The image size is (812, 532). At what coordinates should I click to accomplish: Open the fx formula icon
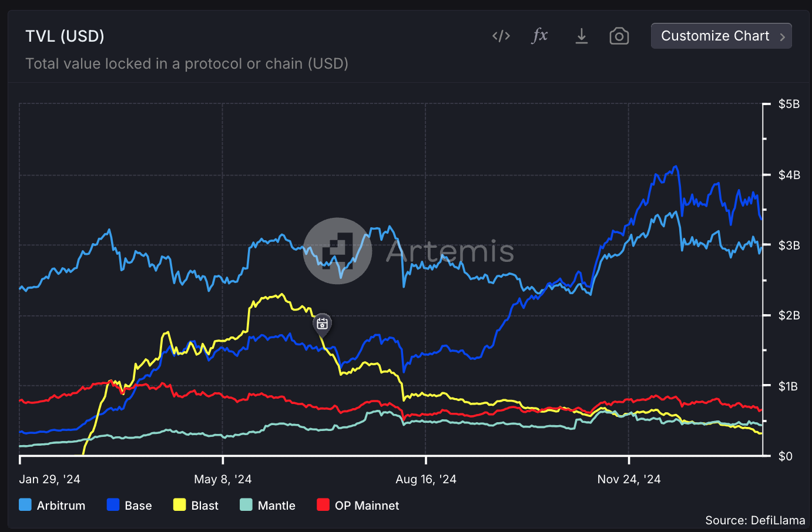pos(539,36)
